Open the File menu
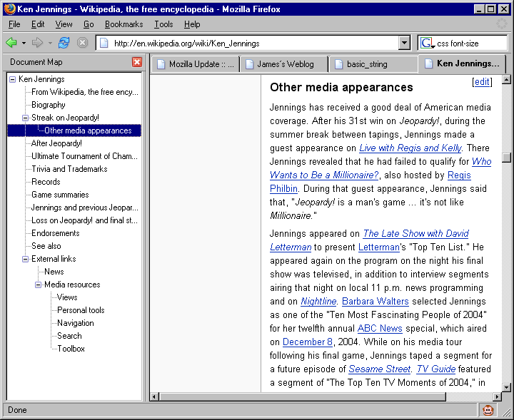The image size is (514, 420). [14, 24]
